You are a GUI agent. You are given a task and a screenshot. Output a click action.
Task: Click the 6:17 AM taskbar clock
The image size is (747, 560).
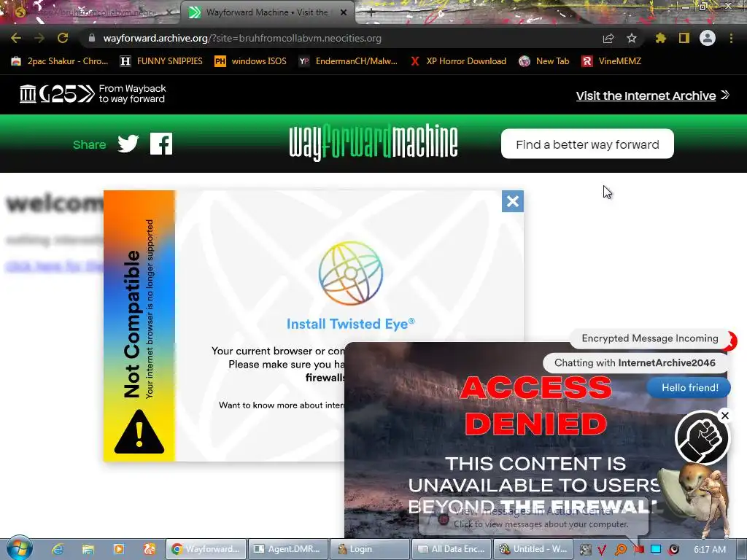coord(709,550)
